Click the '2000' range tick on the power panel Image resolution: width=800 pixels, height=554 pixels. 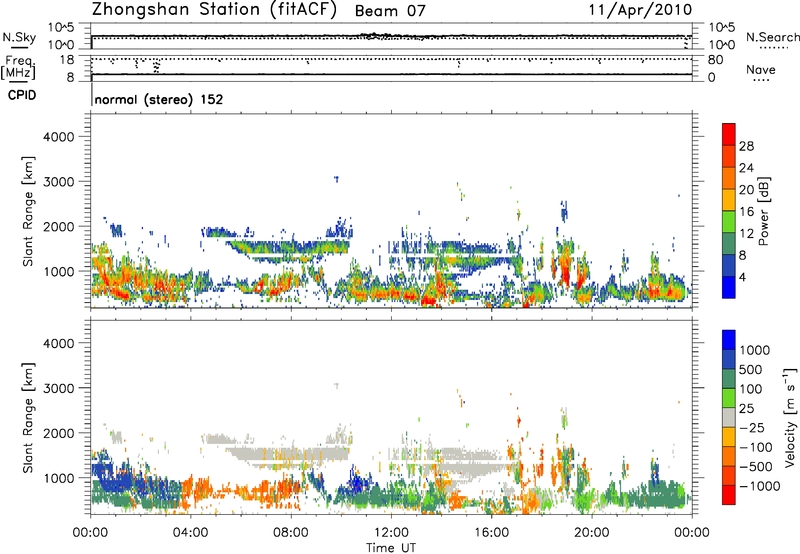tap(59, 226)
